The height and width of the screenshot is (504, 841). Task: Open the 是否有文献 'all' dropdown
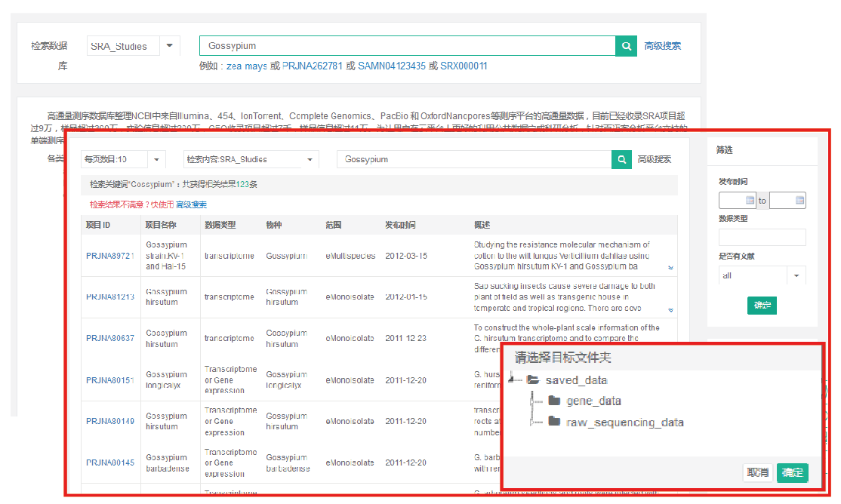(796, 275)
